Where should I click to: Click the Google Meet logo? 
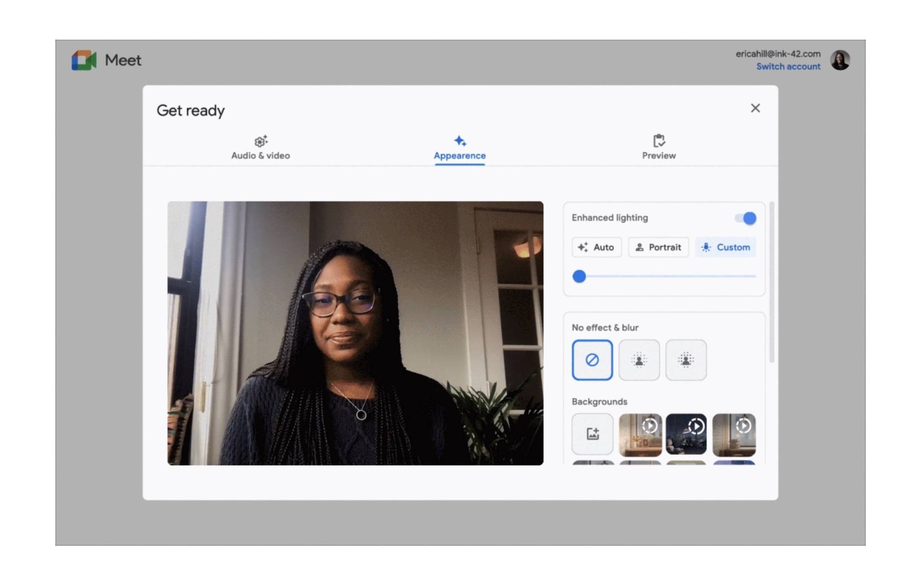point(84,60)
